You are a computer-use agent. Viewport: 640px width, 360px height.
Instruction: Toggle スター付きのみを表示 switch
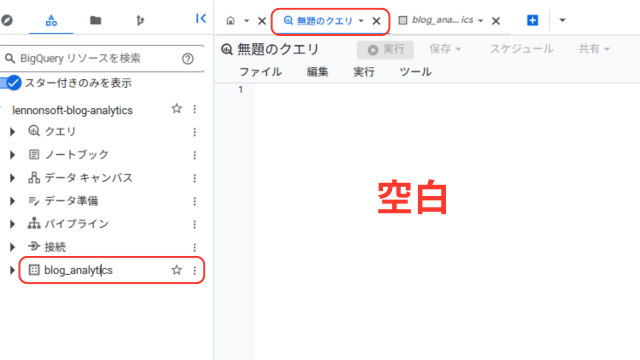(11, 83)
